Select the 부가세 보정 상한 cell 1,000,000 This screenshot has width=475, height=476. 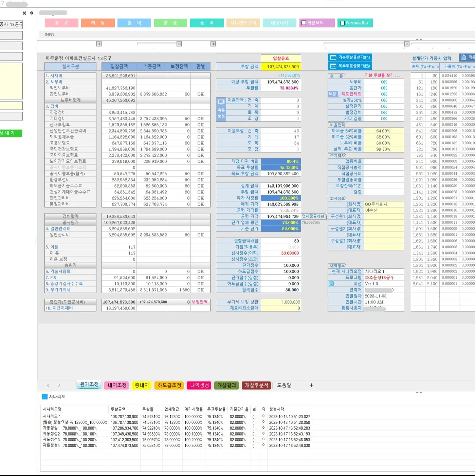click(281, 302)
